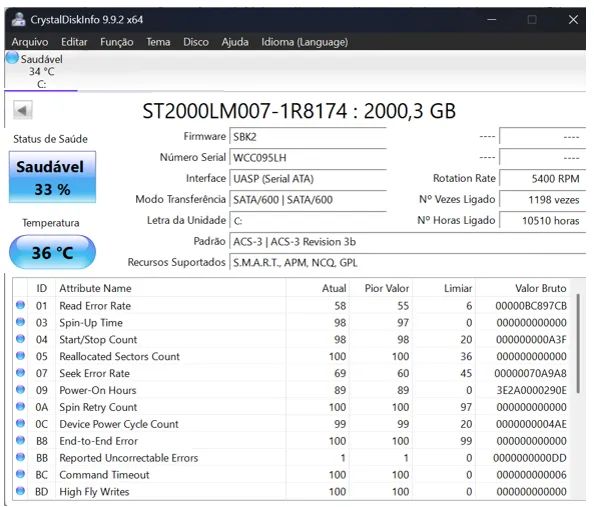Click the Letra da Unidade field C:
This screenshot has height=507, width=594.
click(x=308, y=221)
